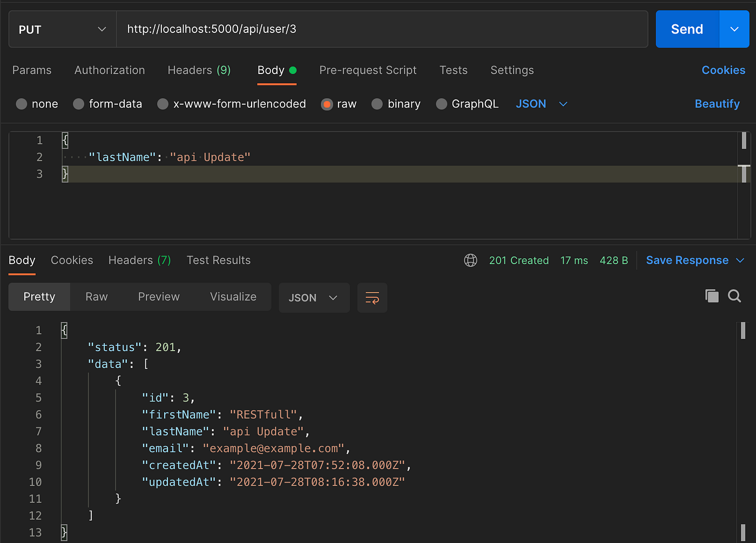Image resolution: width=756 pixels, height=543 pixels.
Task: Open the Cookies manager
Action: coord(723,70)
